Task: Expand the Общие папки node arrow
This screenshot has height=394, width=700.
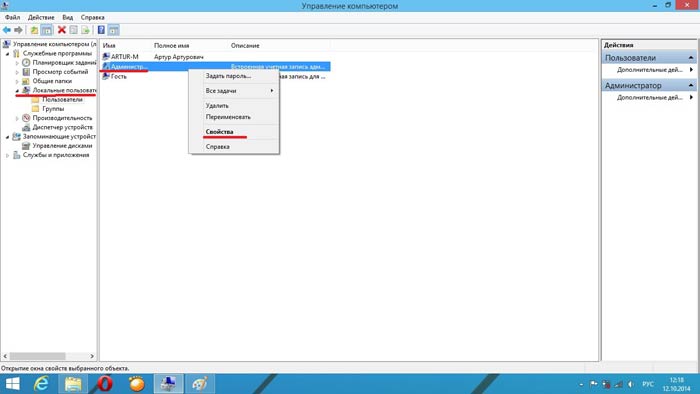Action: [17, 81]
